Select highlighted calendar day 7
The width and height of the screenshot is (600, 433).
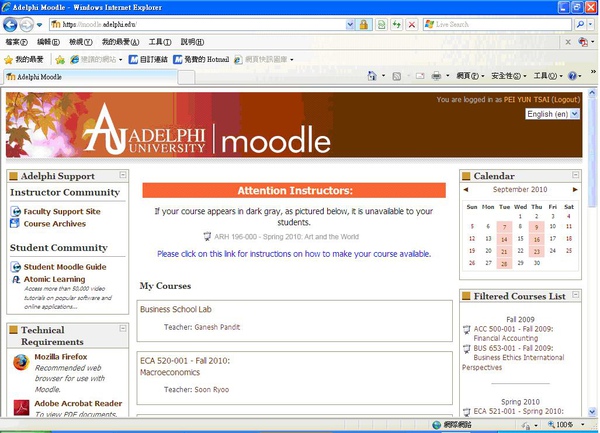pos(504,227)
